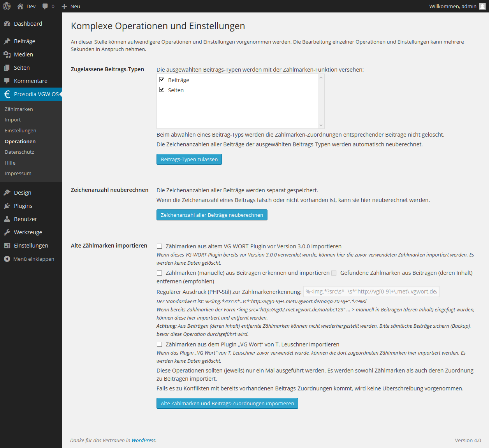This screenshot has width=489, height=448.
Task: Click the Medien media icon
Action: [x=7, y=54]
